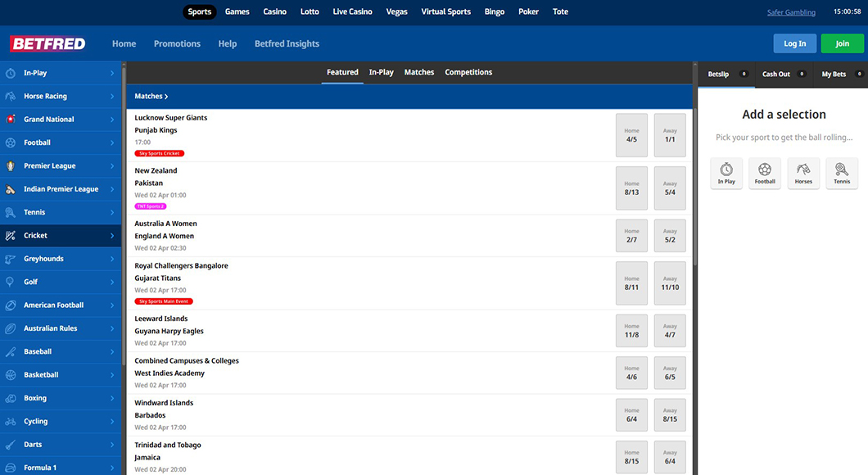Screen dimensions: 868x475
Task: Select the Betslip tab
Action: 726,75
